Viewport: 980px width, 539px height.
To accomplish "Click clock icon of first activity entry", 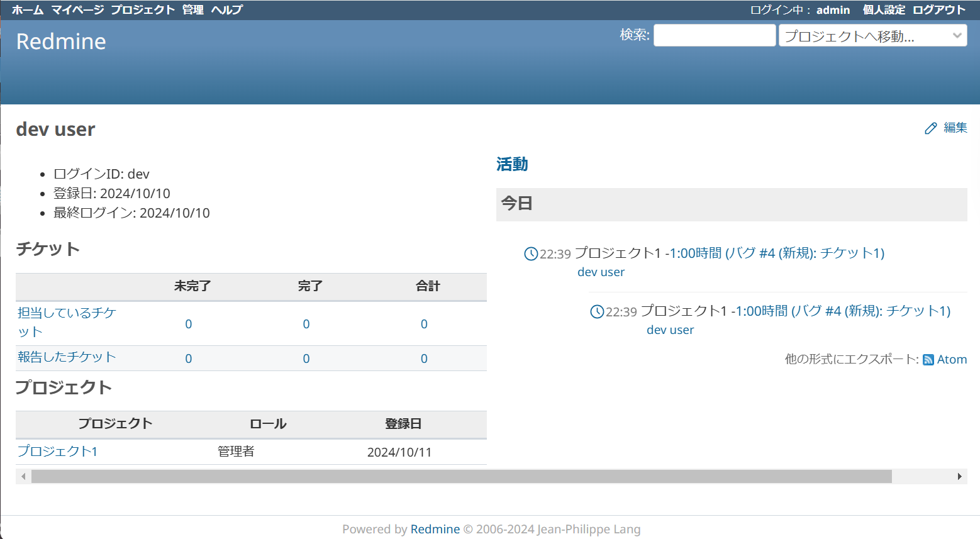I will (531, 253).
